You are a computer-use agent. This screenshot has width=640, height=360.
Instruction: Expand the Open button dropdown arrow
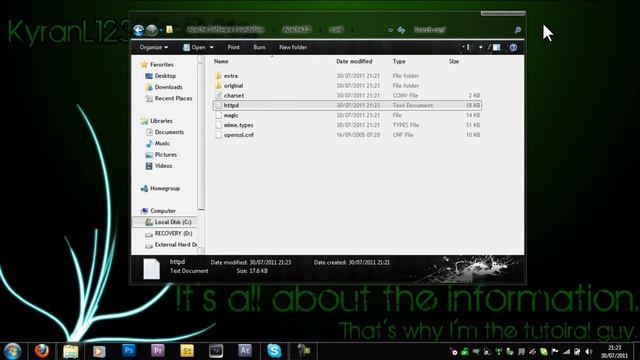click(211, 47)
